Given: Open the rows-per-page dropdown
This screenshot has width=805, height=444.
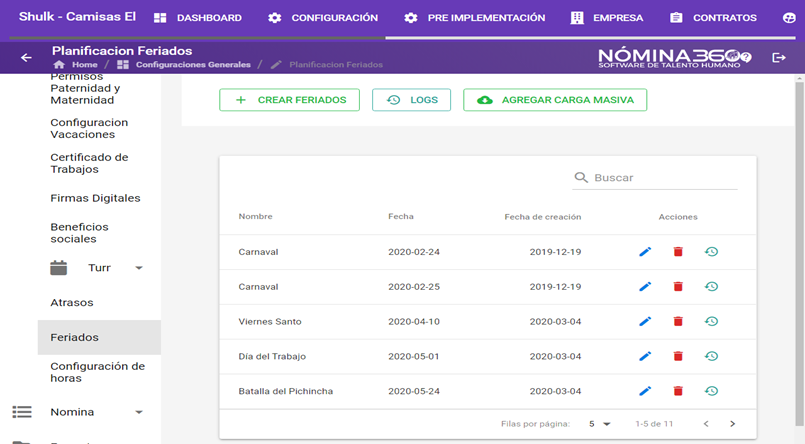Looking at the screenshot, I should [x=600, y=424].
